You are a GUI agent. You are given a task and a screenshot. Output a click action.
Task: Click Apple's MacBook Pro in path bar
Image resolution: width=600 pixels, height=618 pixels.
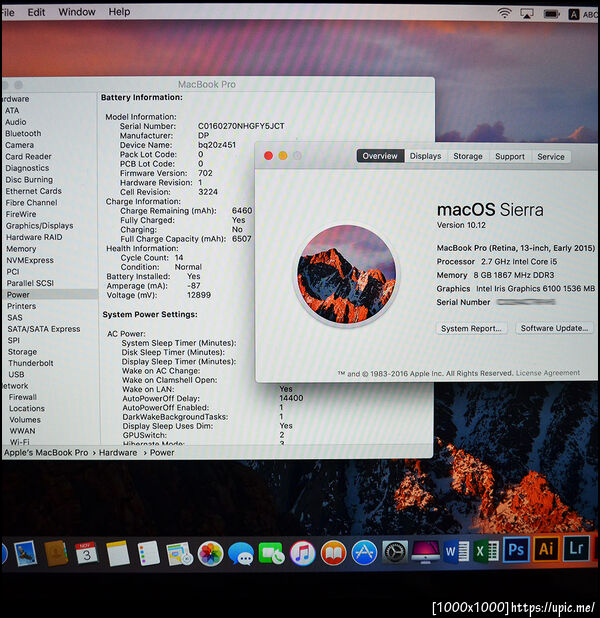(46, 452)
